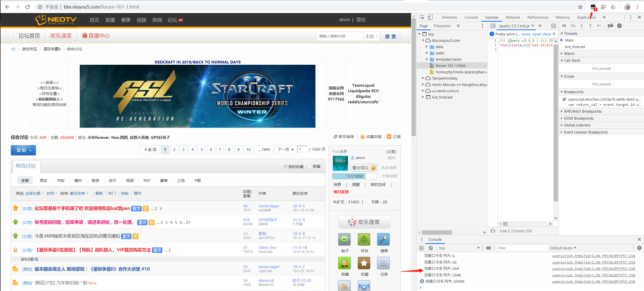Select the 战术 forum category tab

pyautogui.click(x=112, y=180)
